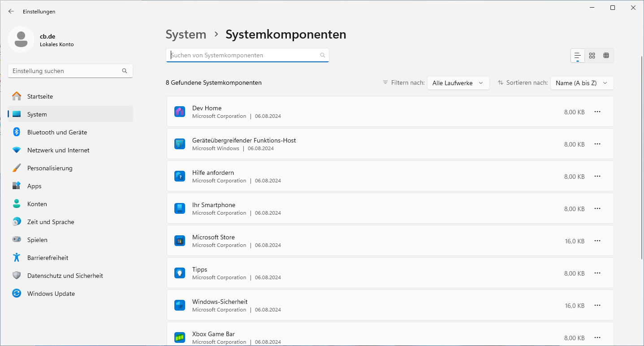
Task: Switch to grid view layout
Action: pyautogui.click(x=592, y=55)
